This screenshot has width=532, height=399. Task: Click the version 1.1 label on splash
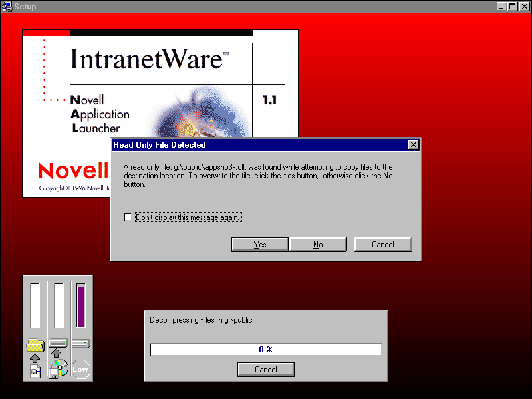tap(270, 100)
